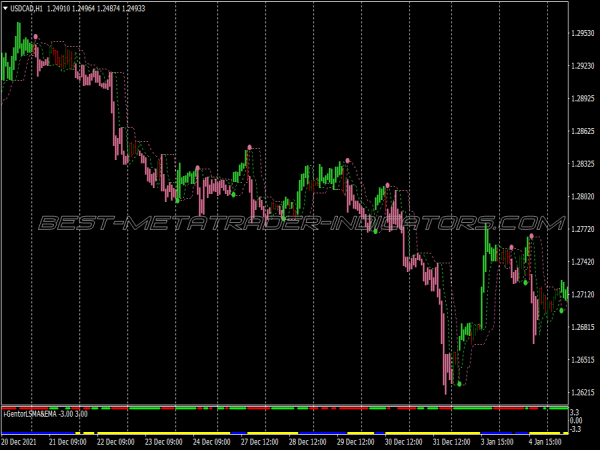
Task: Click the 1.28925 price axis label
Action: [582, 98]
